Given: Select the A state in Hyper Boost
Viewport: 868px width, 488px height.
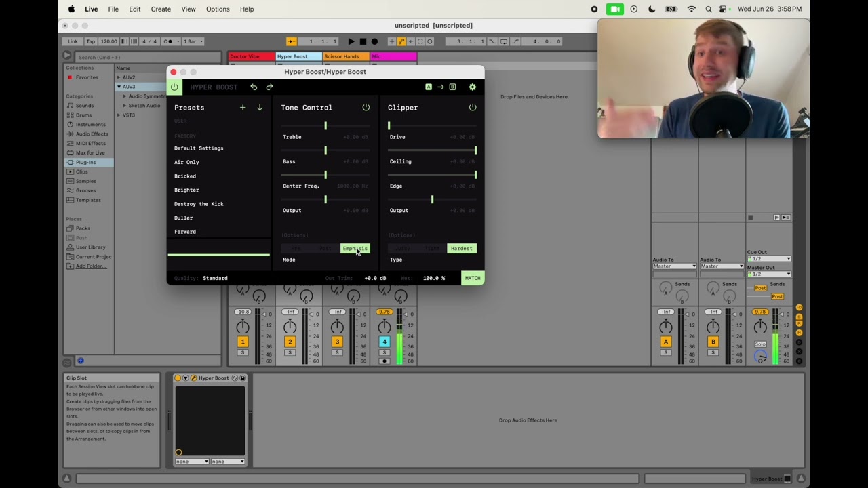Looking at the screenshot, I should (x=429, y=87).
